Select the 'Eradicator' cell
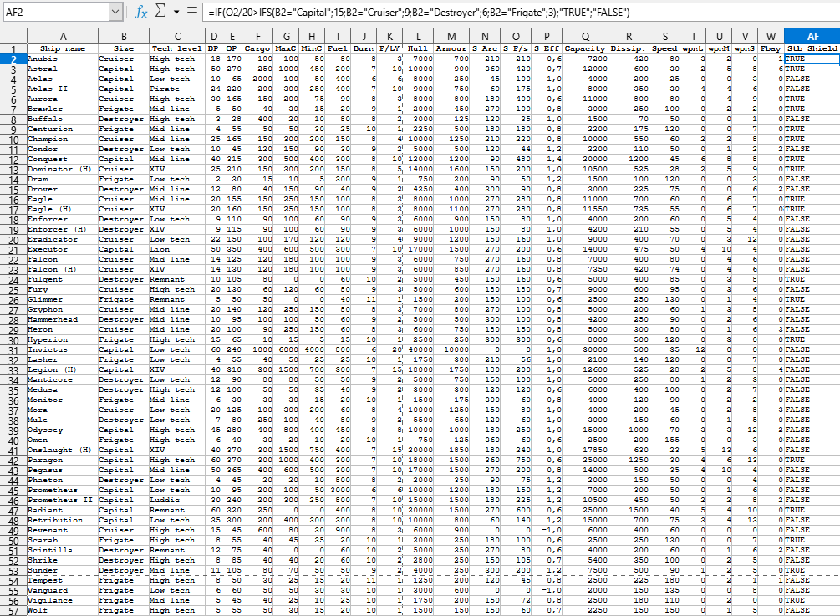The image size is (840, 616). point(63,239)
